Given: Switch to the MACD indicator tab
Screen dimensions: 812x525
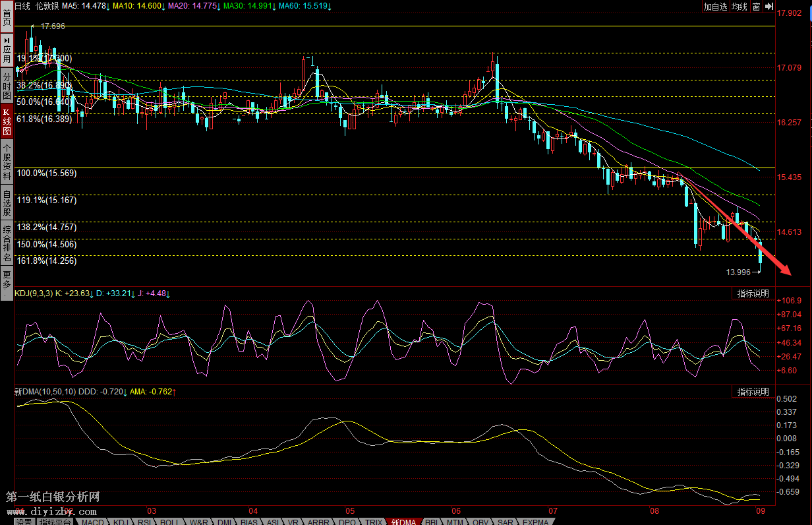Looking at the screenshot, I should click(92, 521).
